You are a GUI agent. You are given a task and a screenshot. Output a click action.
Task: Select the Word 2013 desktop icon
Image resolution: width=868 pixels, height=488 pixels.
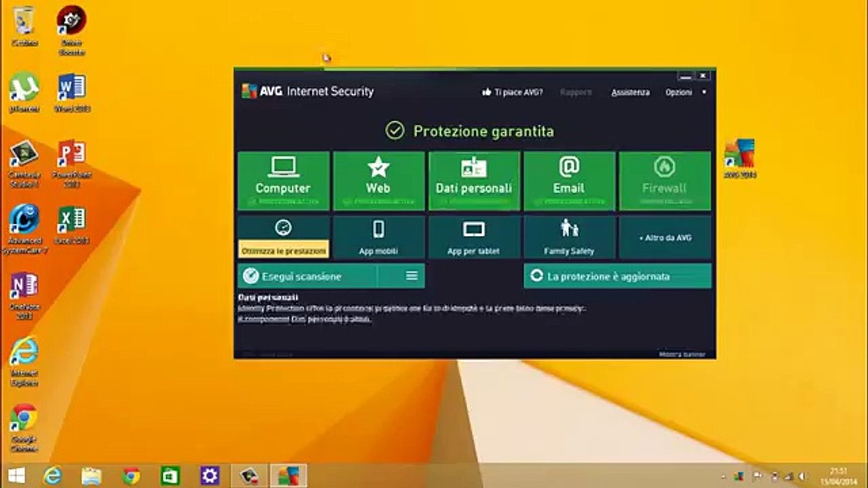point(72,92)
